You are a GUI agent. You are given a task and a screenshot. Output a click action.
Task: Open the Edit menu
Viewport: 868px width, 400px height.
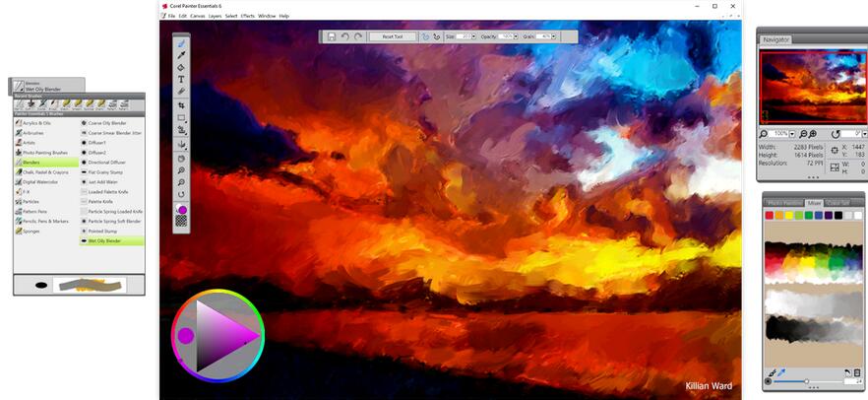(183, 16)
